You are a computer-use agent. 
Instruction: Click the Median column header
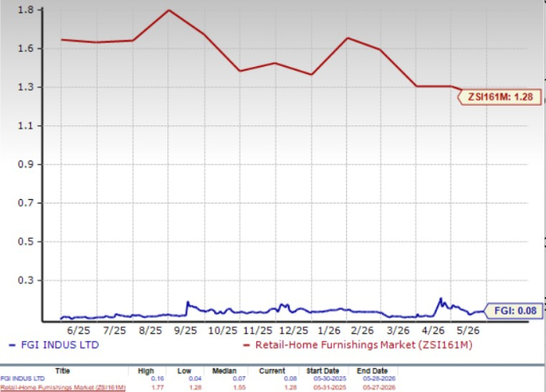coord(225,371)
